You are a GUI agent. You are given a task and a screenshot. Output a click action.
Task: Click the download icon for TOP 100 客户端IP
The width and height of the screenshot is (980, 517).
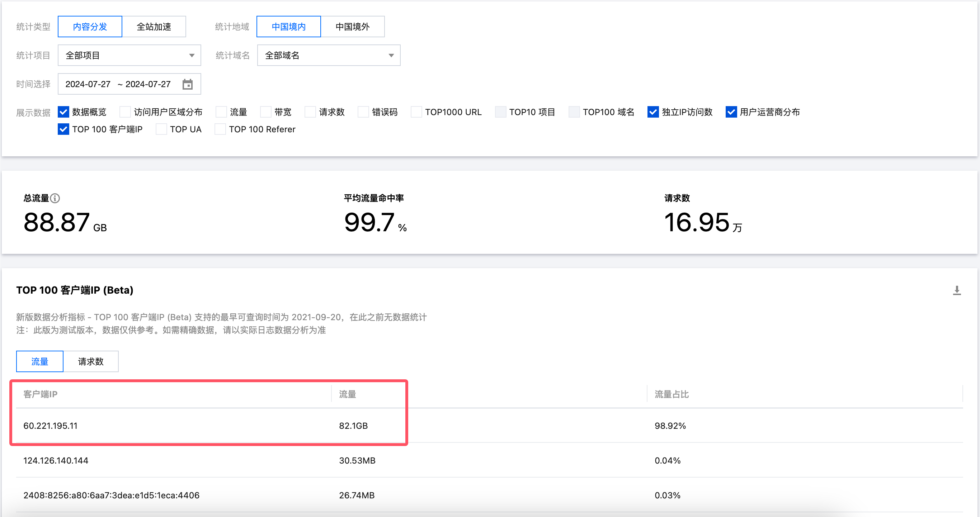point(956,290)
